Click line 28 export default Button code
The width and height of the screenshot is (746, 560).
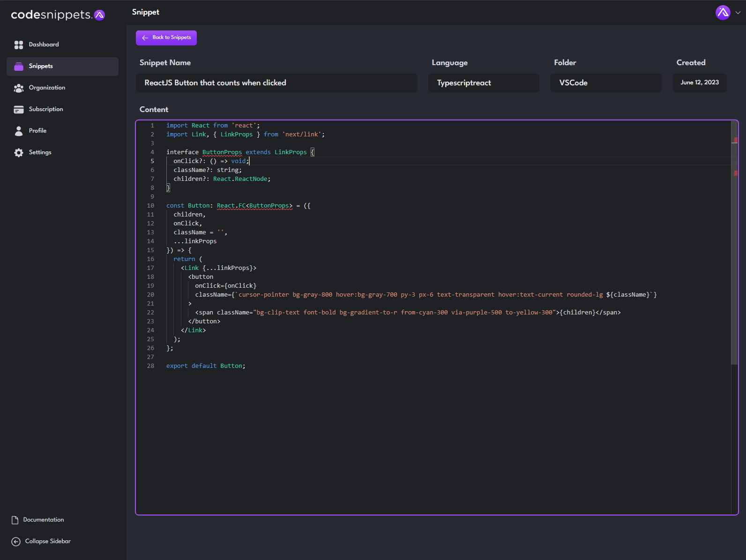(206, 366)
